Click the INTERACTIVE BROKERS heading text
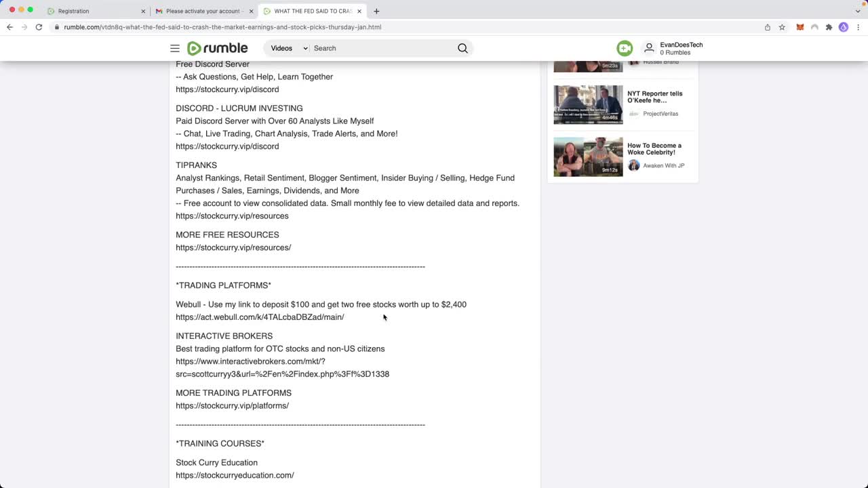Viewport: 868px width, 488px height. 224,336
